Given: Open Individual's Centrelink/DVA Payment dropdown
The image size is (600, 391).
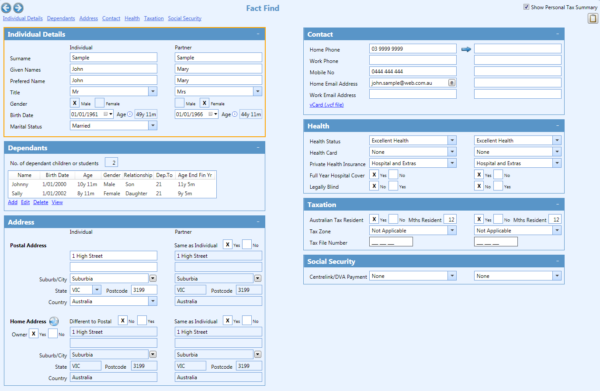Looking at the screenshot, I should point(452,276).
